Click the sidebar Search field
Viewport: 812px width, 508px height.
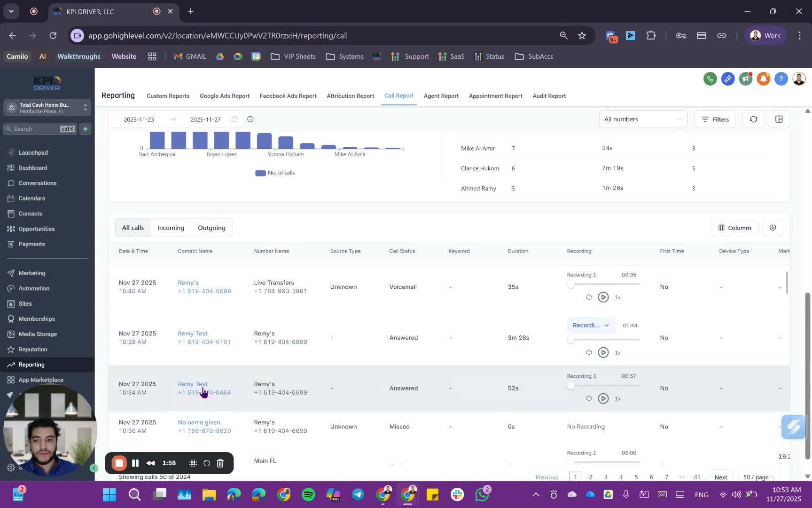(x=40, y=129)
